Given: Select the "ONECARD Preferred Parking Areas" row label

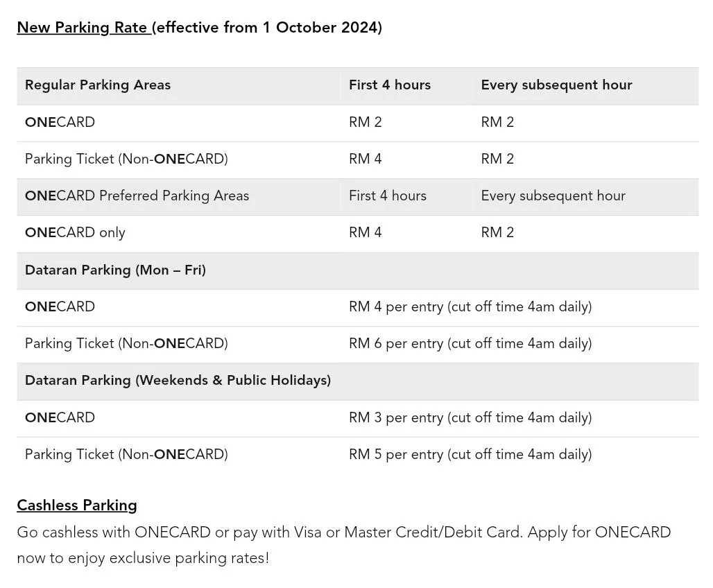Looking at the screenshot, I should 137,196.
